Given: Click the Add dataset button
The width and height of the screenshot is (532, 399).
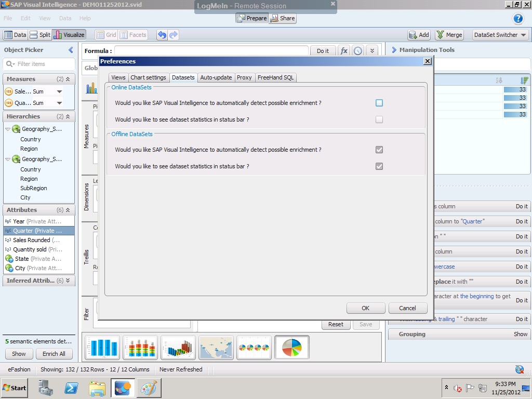Looking at the screenshot, I should [419, 35].
